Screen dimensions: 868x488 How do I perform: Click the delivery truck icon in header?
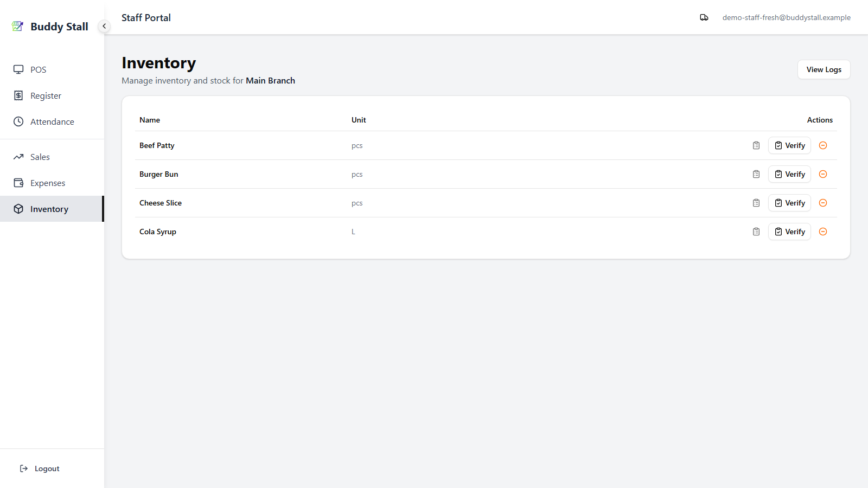704,17
